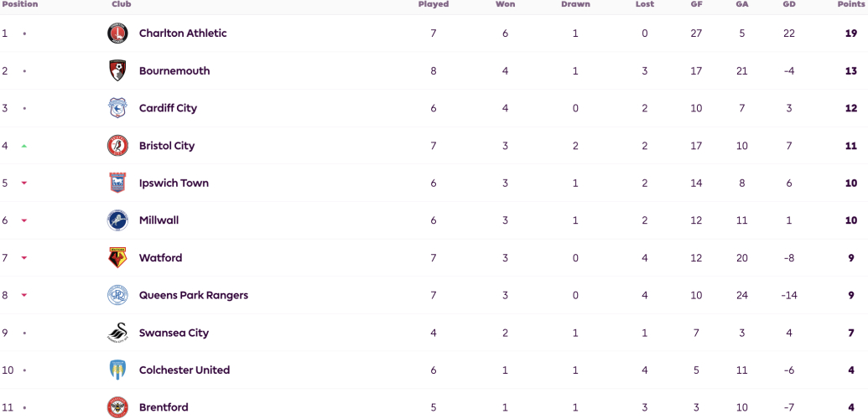Click the Charlton Athletic club crest
Screen dimensions: 868x419
coord(117,34)
